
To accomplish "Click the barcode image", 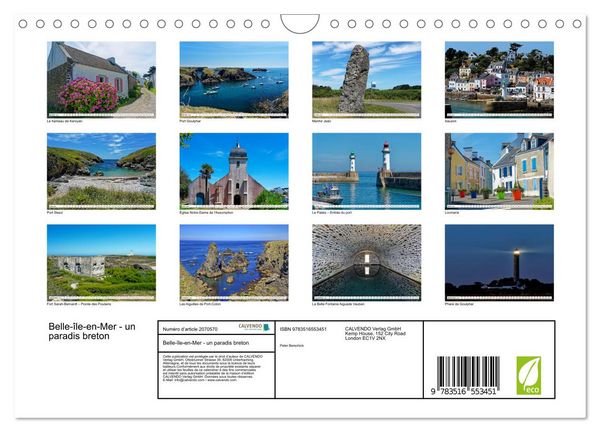I will point(468,372).
